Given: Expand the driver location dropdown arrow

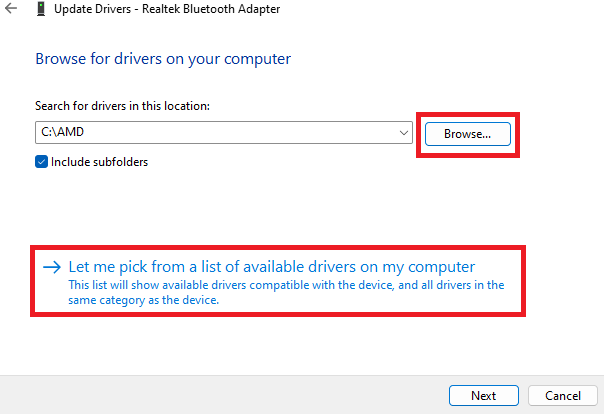Looking at the screenshot, I should 403,133.
